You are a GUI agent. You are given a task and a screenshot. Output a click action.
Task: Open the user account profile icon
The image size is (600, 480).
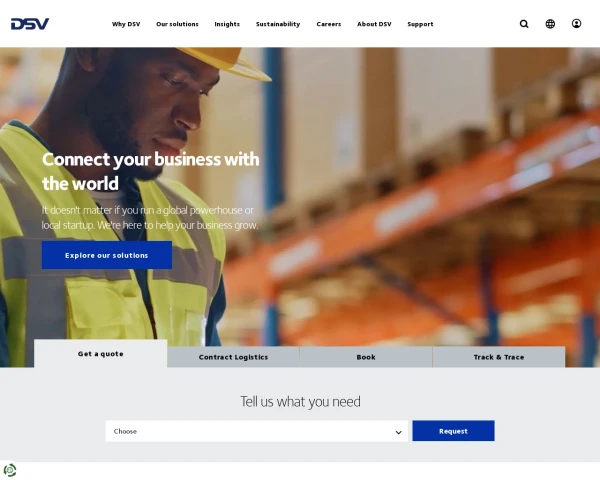pyautogui.click(x=576, y=24)
